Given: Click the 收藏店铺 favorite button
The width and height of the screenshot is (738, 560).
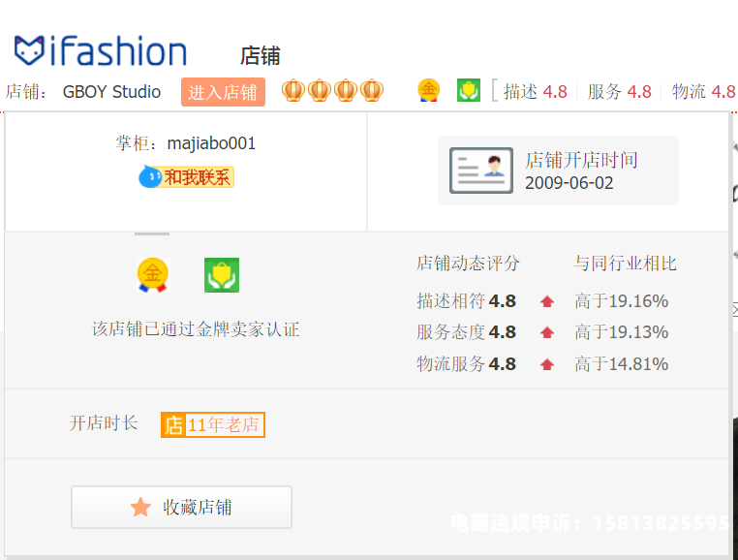Looking at the screenshot, I should tap(181, 507).
